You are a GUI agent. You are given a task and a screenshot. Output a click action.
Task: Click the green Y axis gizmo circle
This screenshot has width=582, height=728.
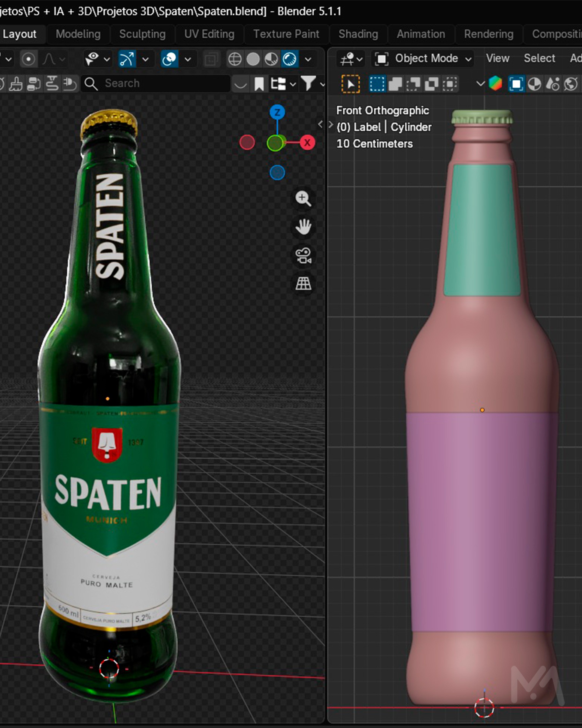pos(275,143)
